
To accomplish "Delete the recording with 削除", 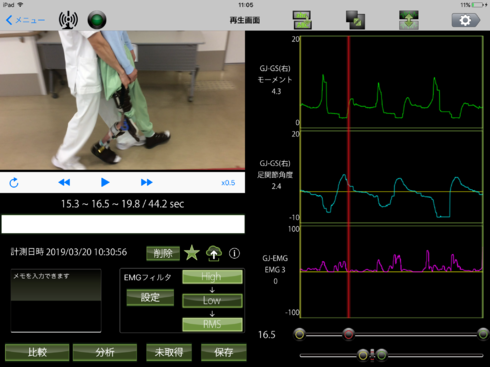I will (163, 253).
